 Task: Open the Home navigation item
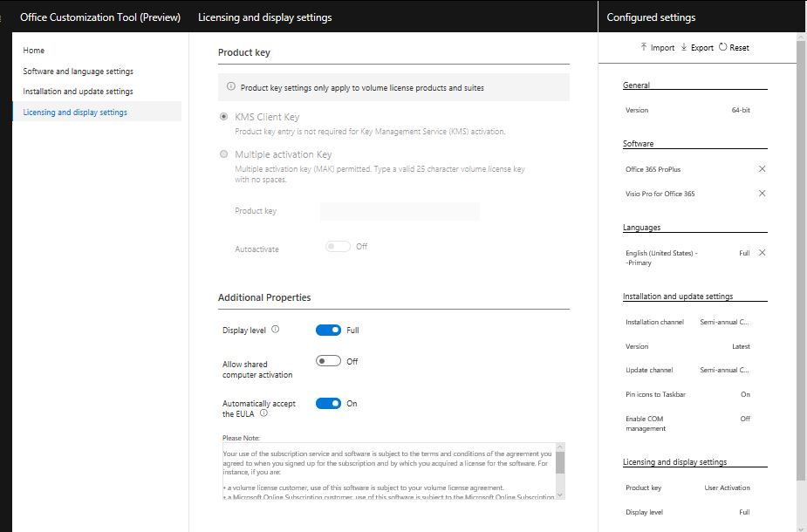click(34, 51)
